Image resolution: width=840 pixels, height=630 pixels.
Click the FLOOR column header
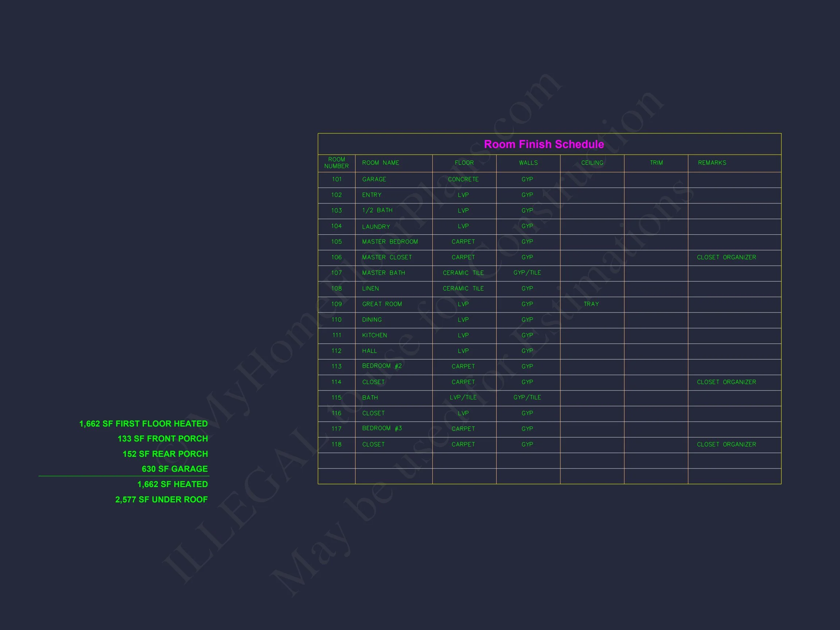tap(464, 163)
